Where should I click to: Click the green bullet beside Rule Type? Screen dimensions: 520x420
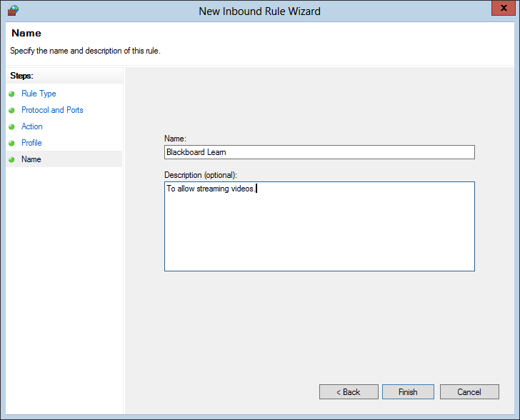tap(11, 94)
